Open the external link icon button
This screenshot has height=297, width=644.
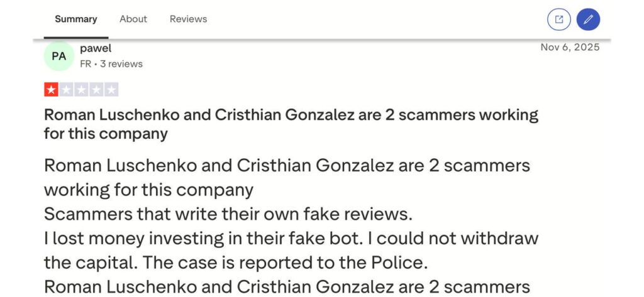point(558,19)
